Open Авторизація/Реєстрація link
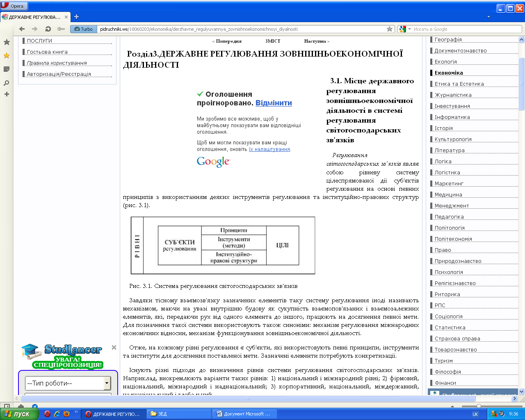525x420 pixels. (59, 74)
